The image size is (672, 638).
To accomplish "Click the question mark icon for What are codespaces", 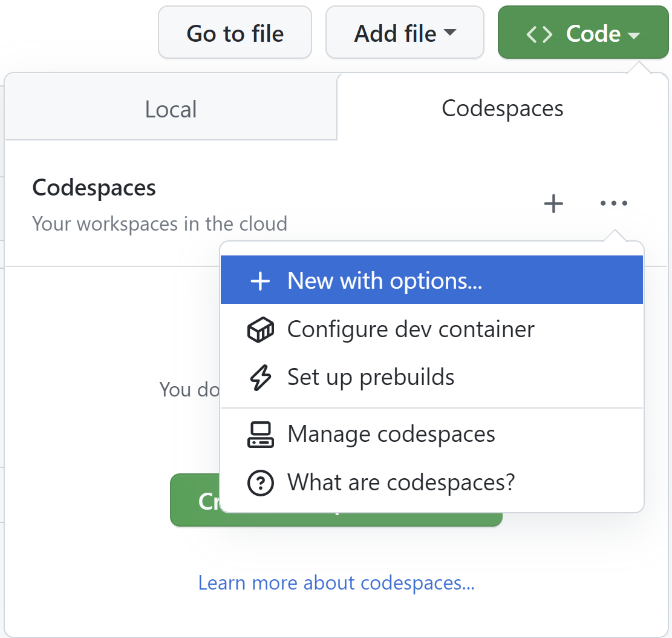I will point(260,482).
